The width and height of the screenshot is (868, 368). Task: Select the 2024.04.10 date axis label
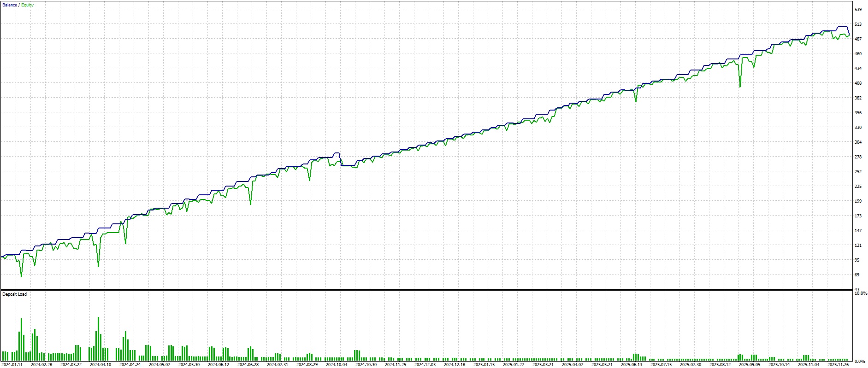point(100,365)
